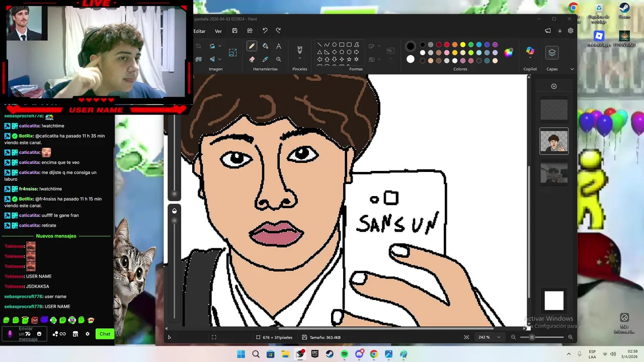Click the Save icon in Paint
644x362 pixels.
click(234, 31)
